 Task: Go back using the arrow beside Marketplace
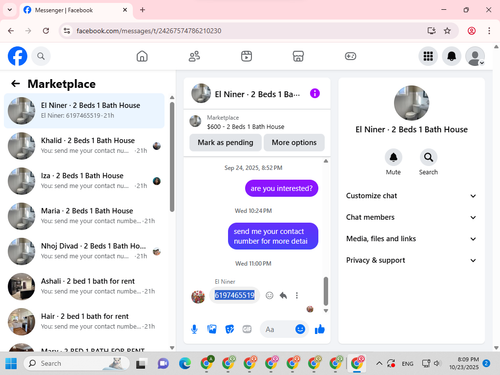click(x=16, y=83)
